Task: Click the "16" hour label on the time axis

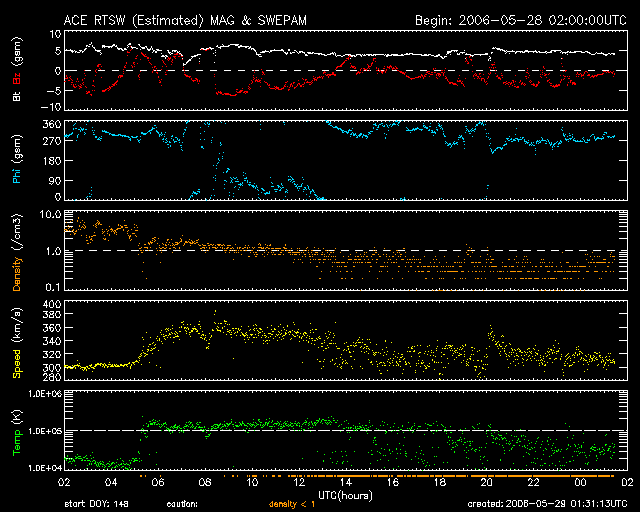Action: [393, 483]
